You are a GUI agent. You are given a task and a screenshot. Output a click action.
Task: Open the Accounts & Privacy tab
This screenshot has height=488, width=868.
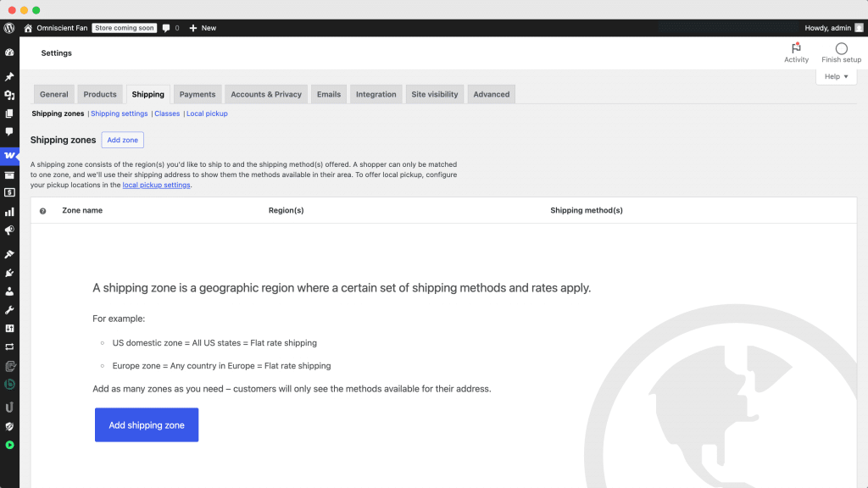[x=266, y=94]
